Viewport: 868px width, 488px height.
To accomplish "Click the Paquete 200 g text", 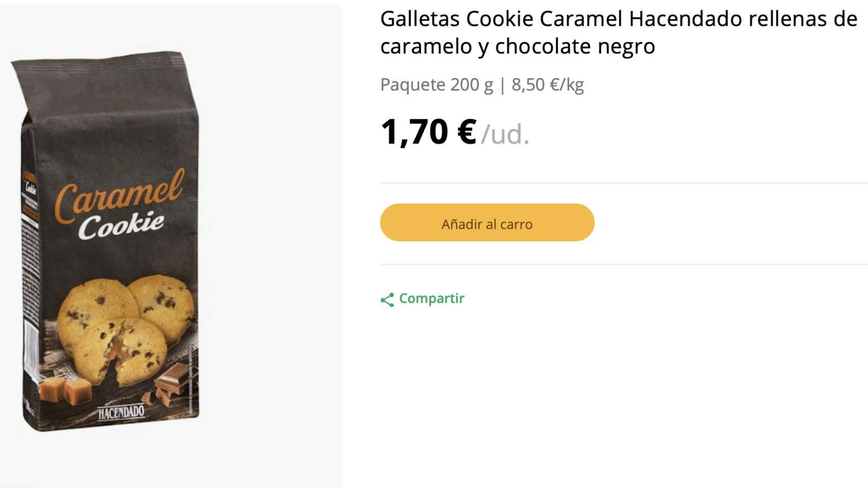I will click(x=436, y=85).
